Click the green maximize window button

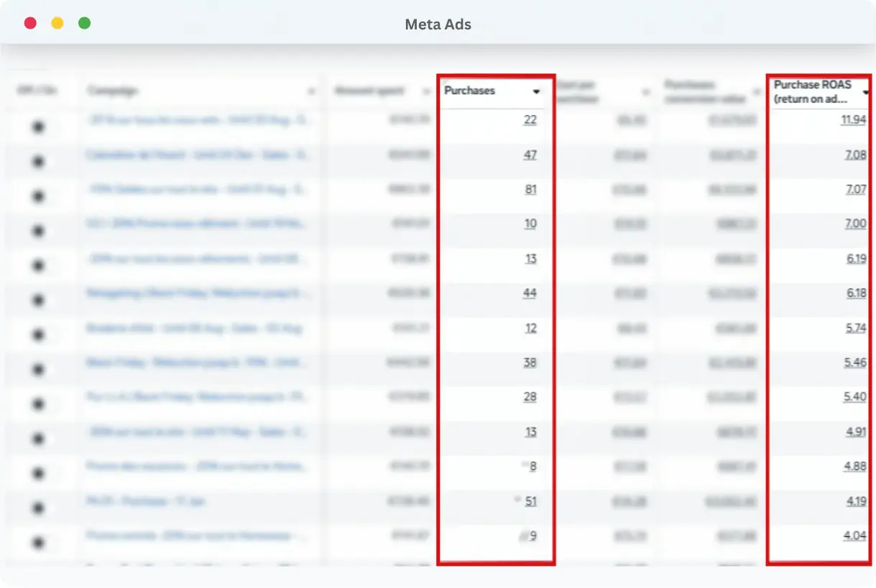[x=84, y=23]
